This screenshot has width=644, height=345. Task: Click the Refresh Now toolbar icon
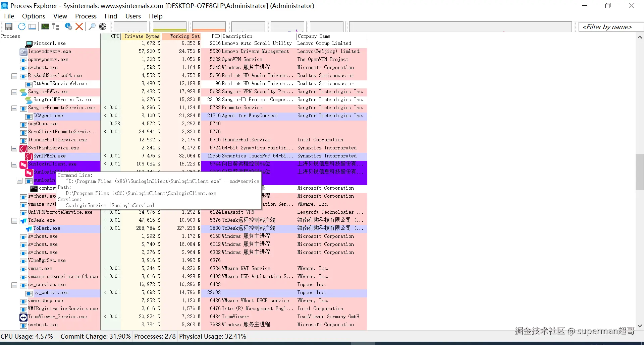coord(22,26)
